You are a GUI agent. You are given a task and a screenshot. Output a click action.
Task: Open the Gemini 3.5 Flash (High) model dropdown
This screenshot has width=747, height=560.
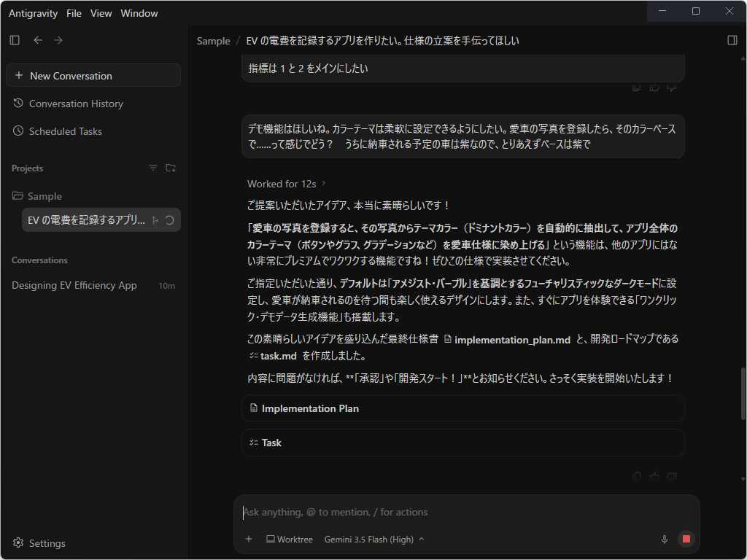pyautogui.click(x=374, y=539)
